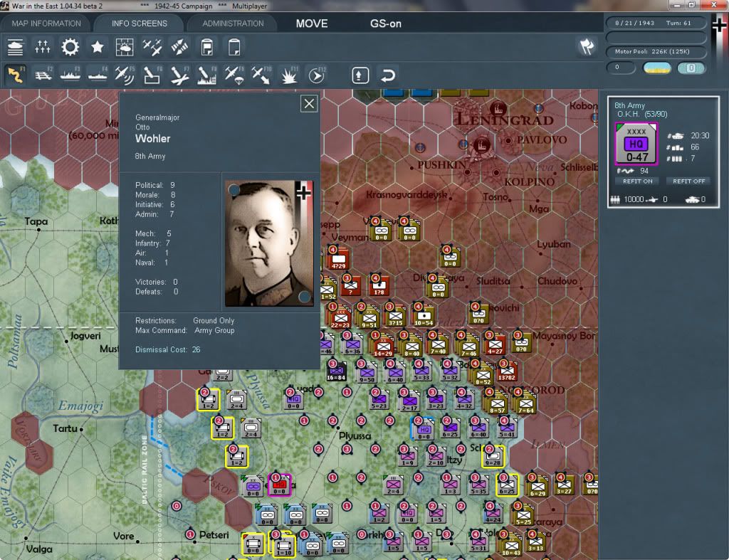Click the vehicle count 10000 readout
The width and height of the screenshot is (729, 560).
pos(634,199)
